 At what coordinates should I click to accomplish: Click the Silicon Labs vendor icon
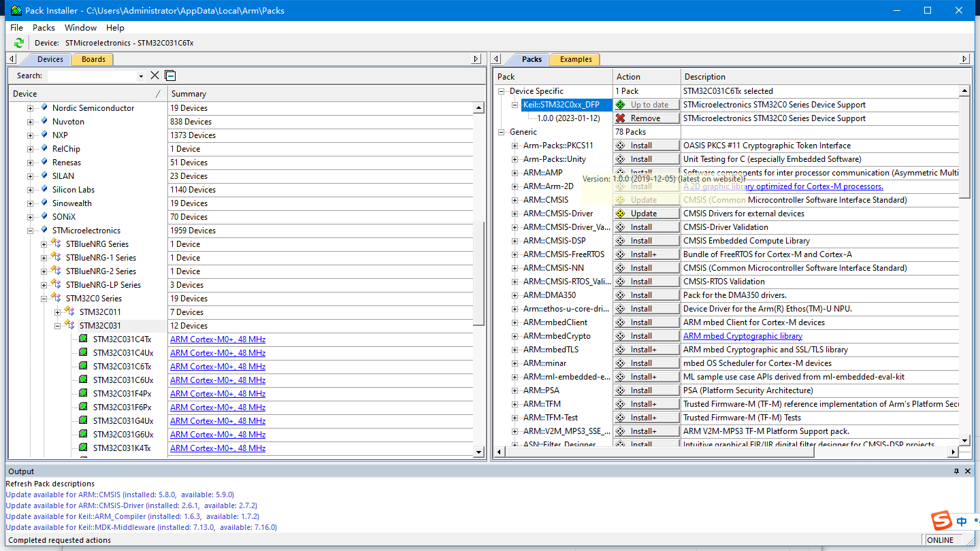(44, 189)
